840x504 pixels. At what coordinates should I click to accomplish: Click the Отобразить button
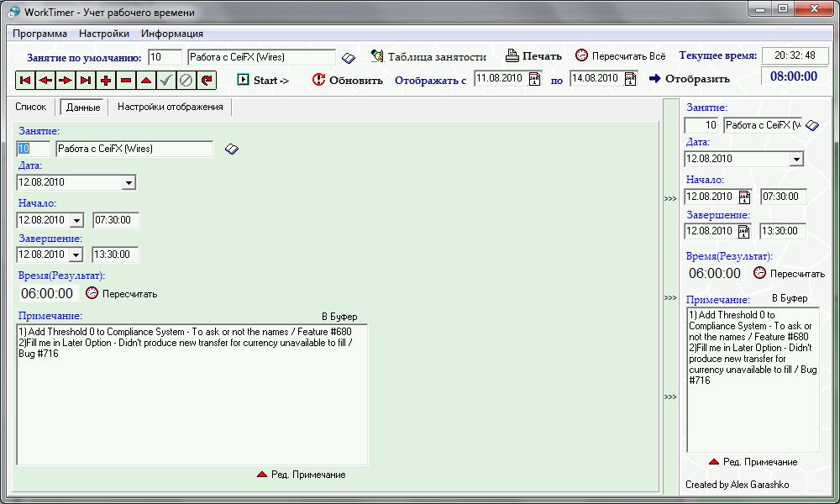pos(689,79)
